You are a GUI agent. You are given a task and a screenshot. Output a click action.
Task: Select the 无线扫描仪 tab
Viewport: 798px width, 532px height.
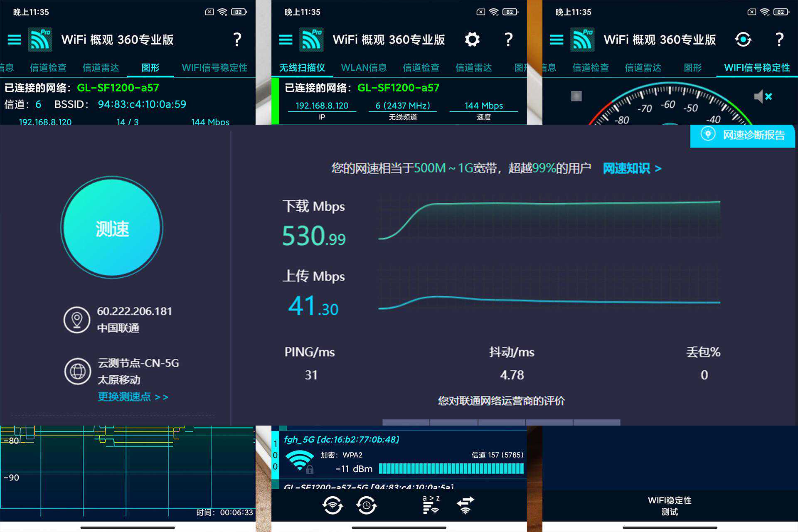click(302, 67)
